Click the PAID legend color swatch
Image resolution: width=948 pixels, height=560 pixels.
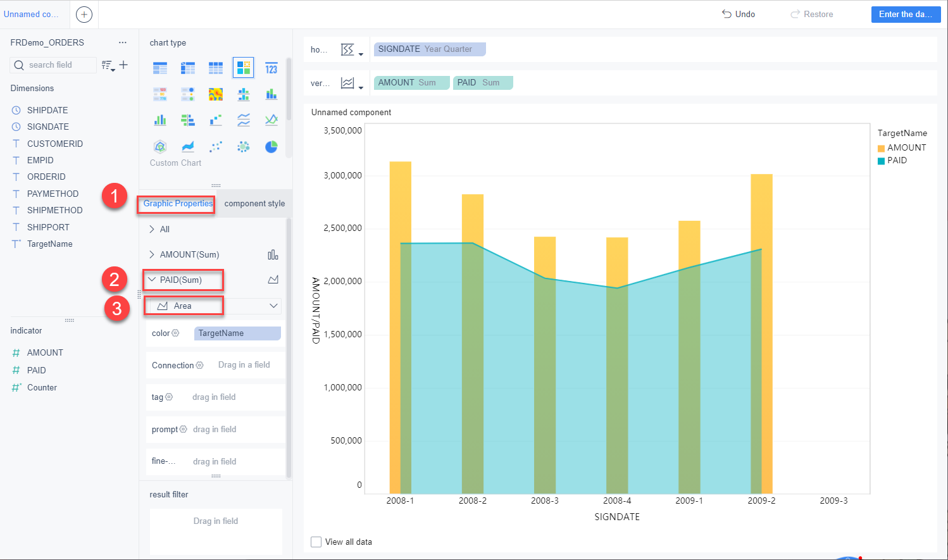881,161
